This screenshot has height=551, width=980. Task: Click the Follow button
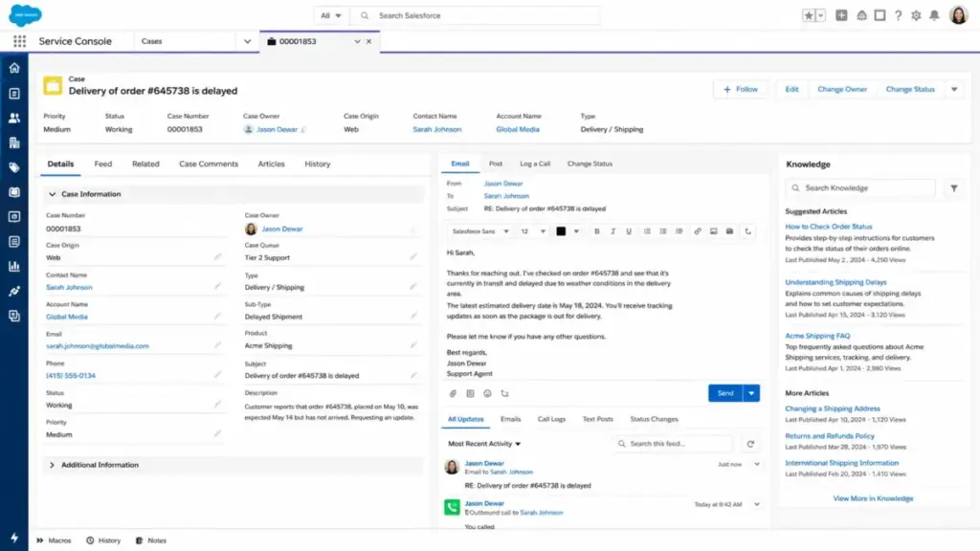[740, 89]
